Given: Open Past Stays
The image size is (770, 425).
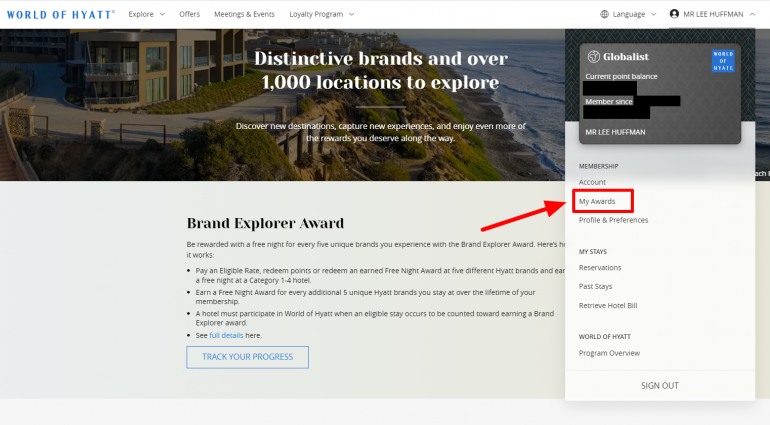Looking at the screenshot, I should [595, 286].
